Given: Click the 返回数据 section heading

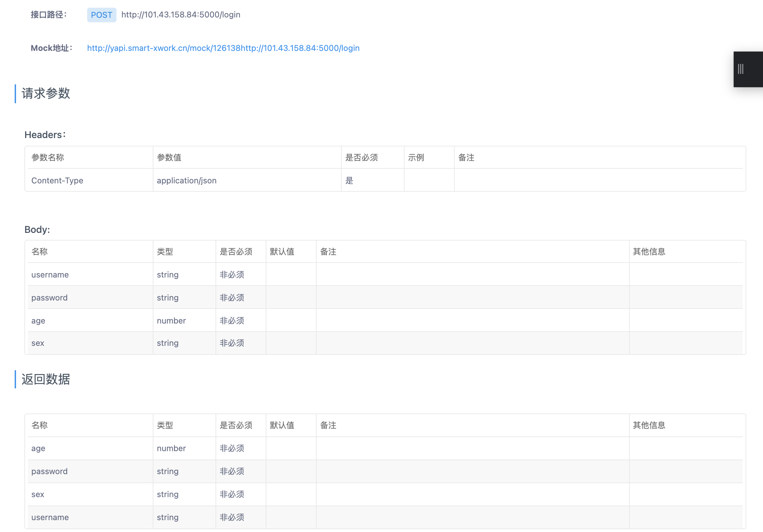Looking at the screenshot, I should pos(46,379).
